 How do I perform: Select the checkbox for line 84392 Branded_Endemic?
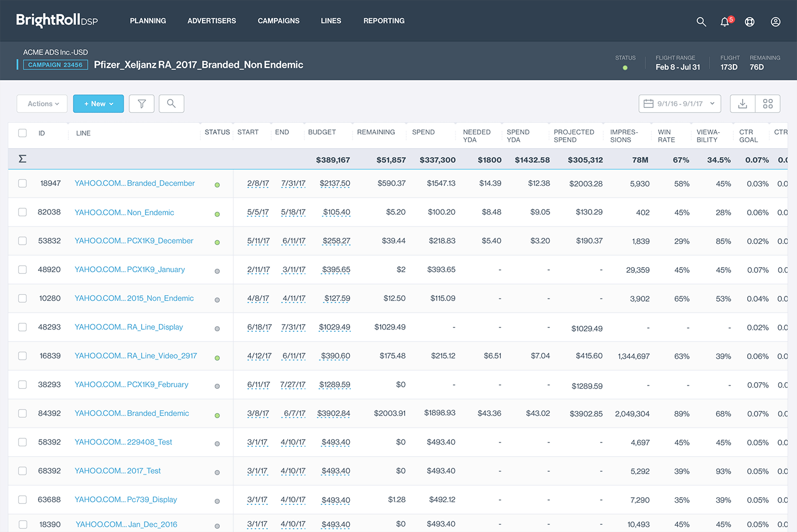[x=22, y=413]
